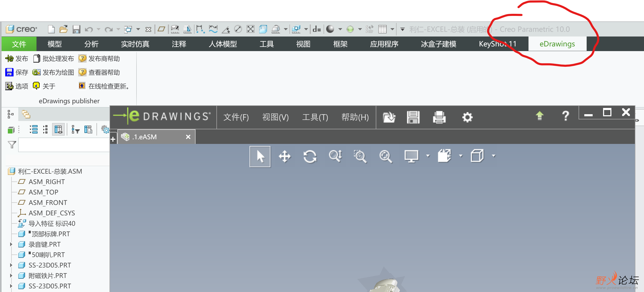644x292 pixels.
Task: Click the 选项 options button
Action: [17, 86]
